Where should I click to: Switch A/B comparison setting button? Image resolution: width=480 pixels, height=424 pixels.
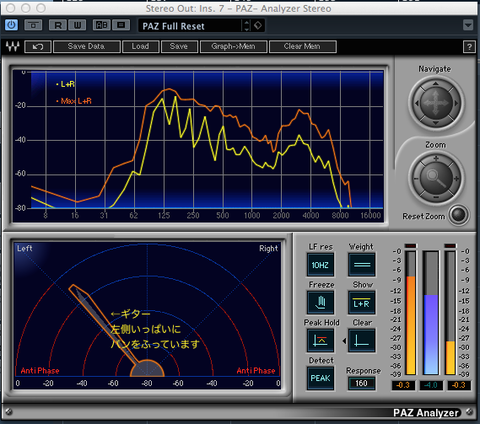[102, 25]
